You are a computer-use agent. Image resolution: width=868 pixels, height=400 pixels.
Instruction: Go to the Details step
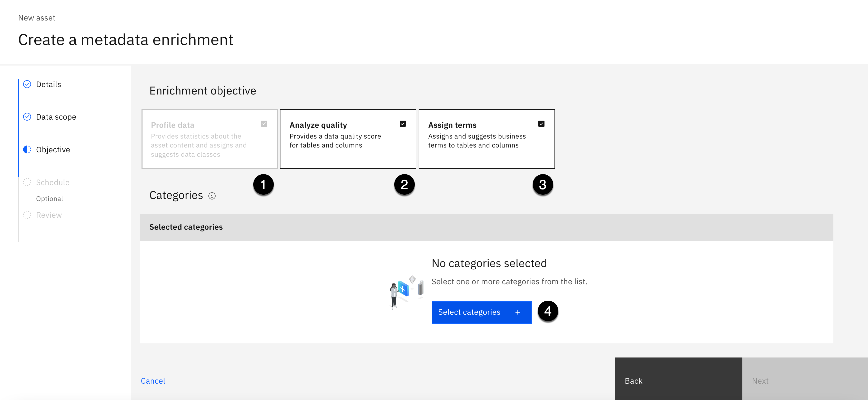[48, 85]
